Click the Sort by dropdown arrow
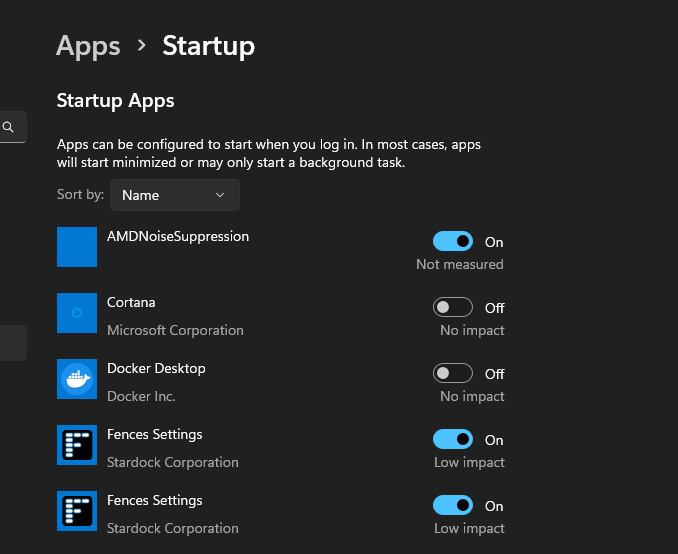Screen dimensions: 678x554 coord(220,195)
